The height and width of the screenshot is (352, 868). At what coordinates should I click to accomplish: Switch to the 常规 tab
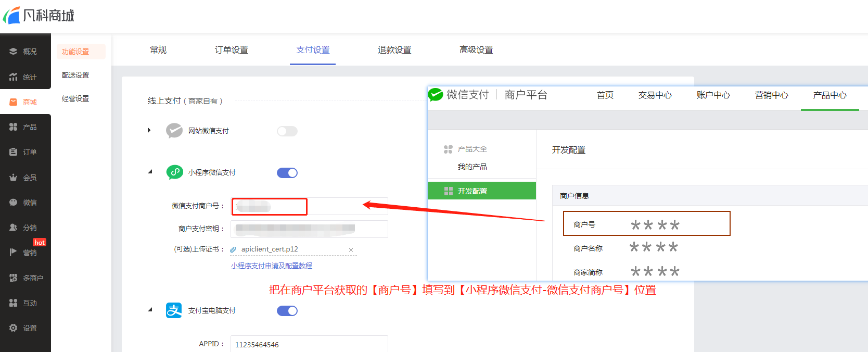158,49
